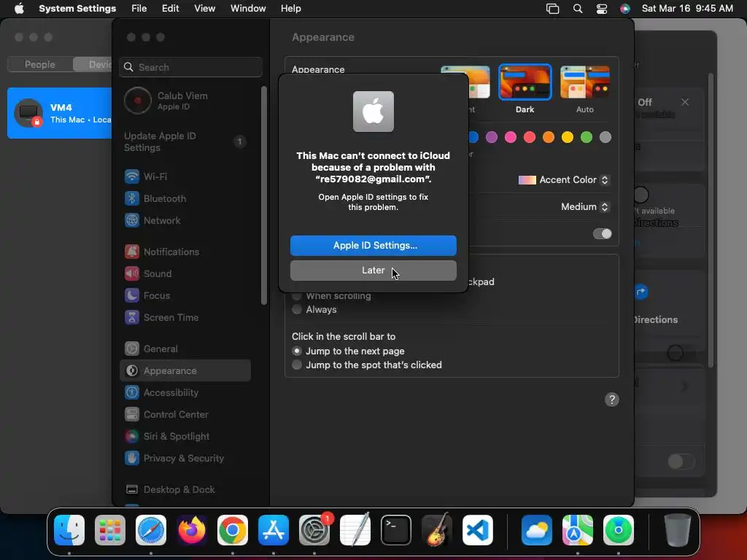
Task: Open Wi-Fi settings icon in sidebar
Action: click(x=132, y=176)
